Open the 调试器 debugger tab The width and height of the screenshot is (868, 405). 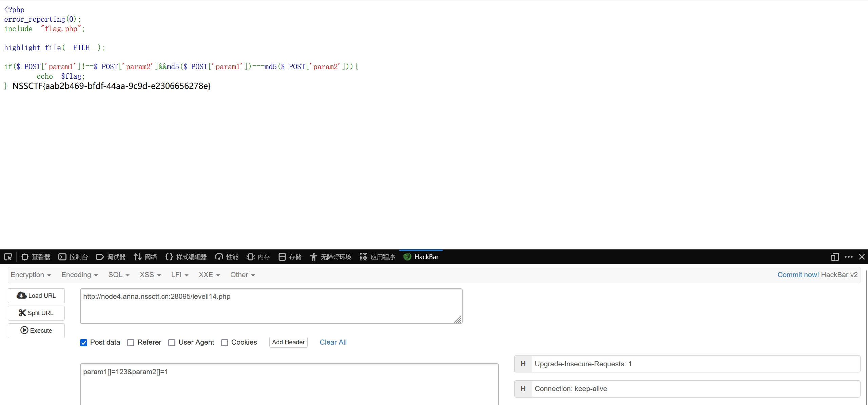click(111, 257)
